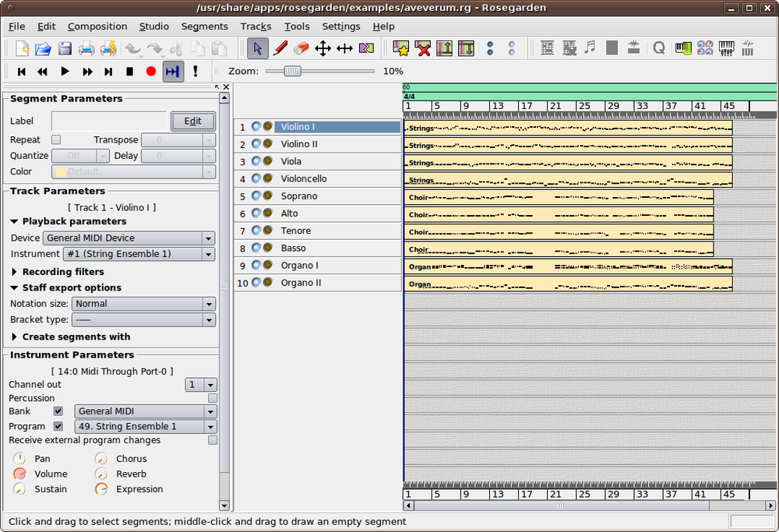The height and width of the screenshot is (532, 779).
Task: Click the Expression rotary control
Action: tap(101, 488)
